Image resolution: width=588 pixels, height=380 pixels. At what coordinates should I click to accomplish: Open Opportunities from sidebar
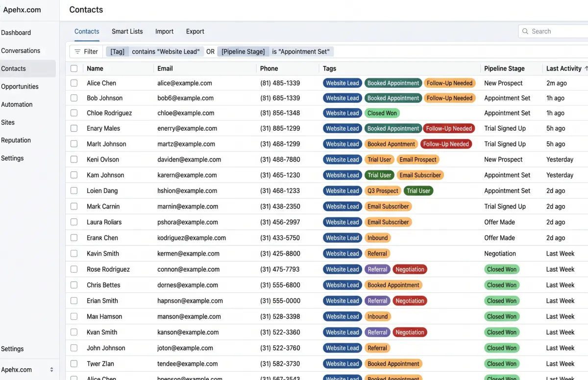pyautogui.click(x=20, y=87)
